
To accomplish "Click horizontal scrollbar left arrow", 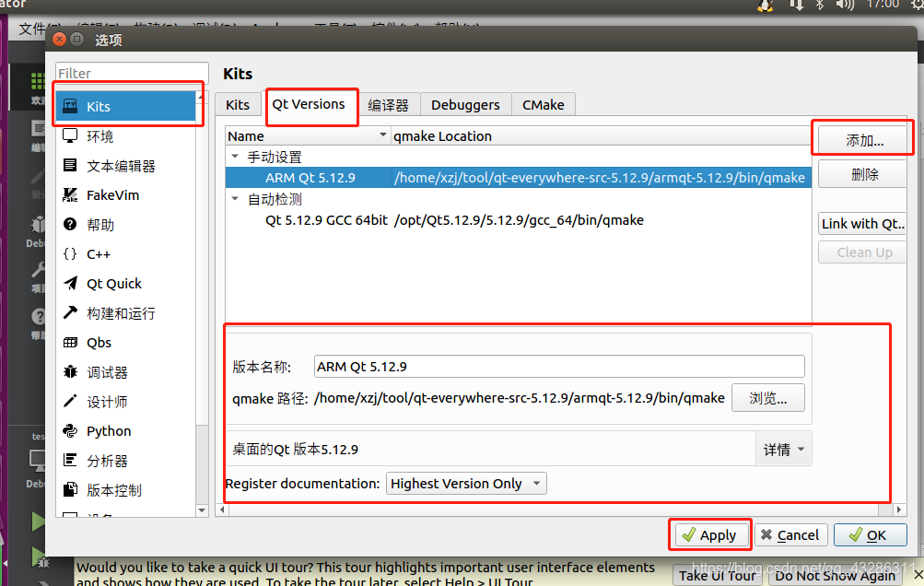I will click(x=222, y=510).
